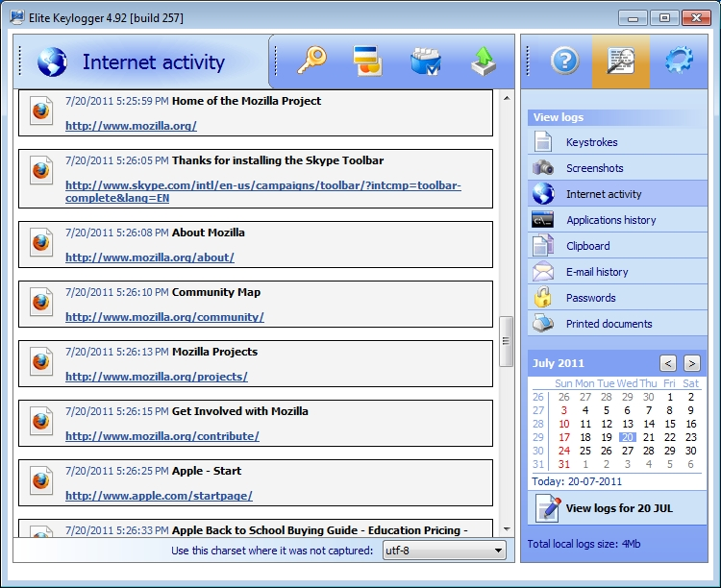
Task: Open Keystrokes logs
Action: (x=617, y=142)
